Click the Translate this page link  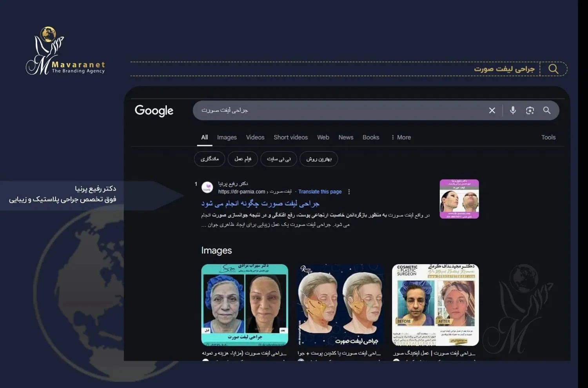[x=319, y=192]
